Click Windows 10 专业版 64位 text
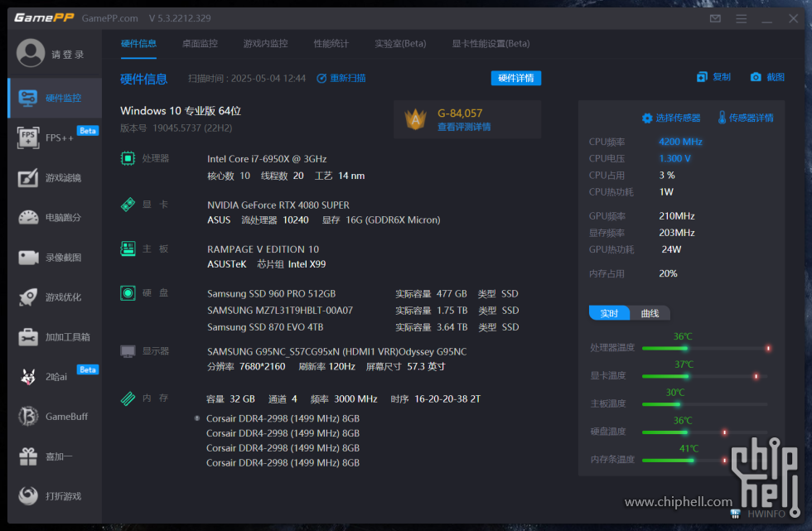This screenshot has width=812, height=531. click(181, 111)
